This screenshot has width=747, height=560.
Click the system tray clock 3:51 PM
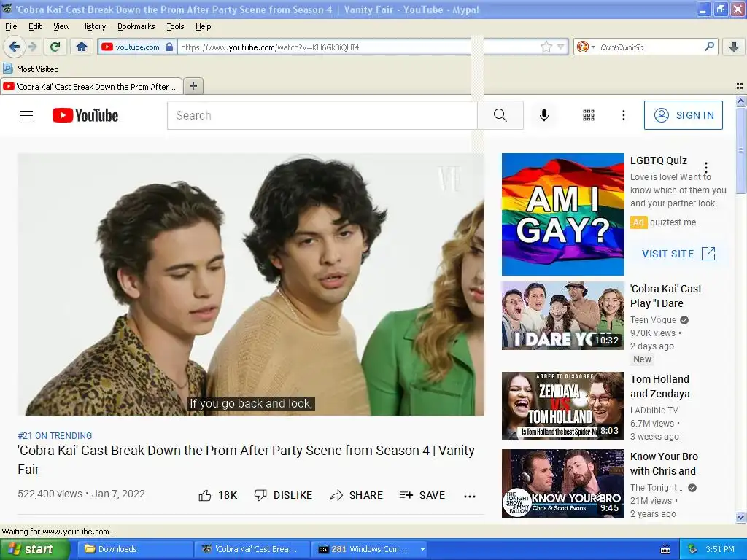click(x=719, y=549)
